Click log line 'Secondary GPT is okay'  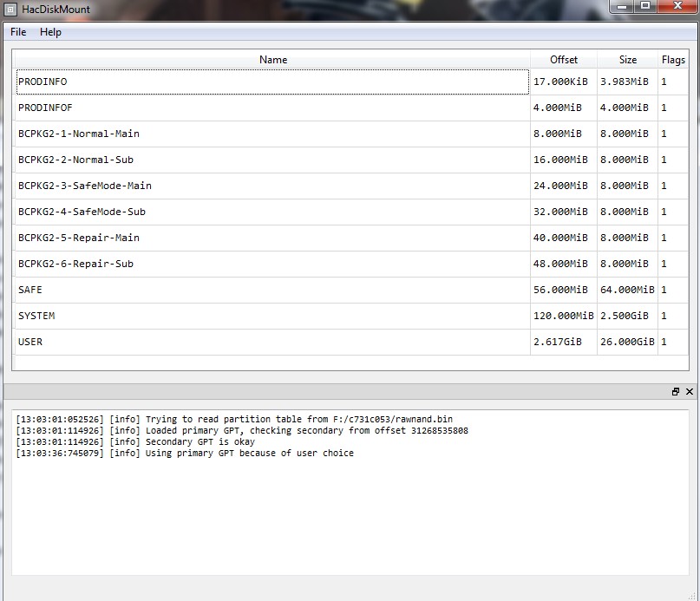click(x=135, y=441)
